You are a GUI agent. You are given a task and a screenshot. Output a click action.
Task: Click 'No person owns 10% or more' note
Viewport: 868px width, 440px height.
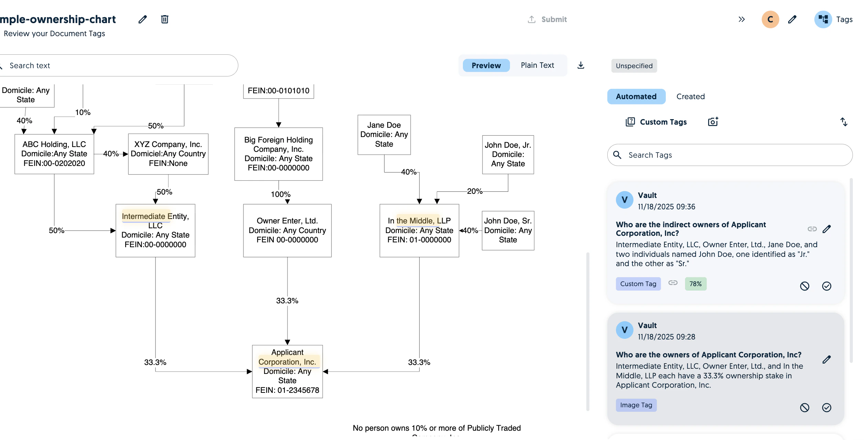click(x=437, y=428)
